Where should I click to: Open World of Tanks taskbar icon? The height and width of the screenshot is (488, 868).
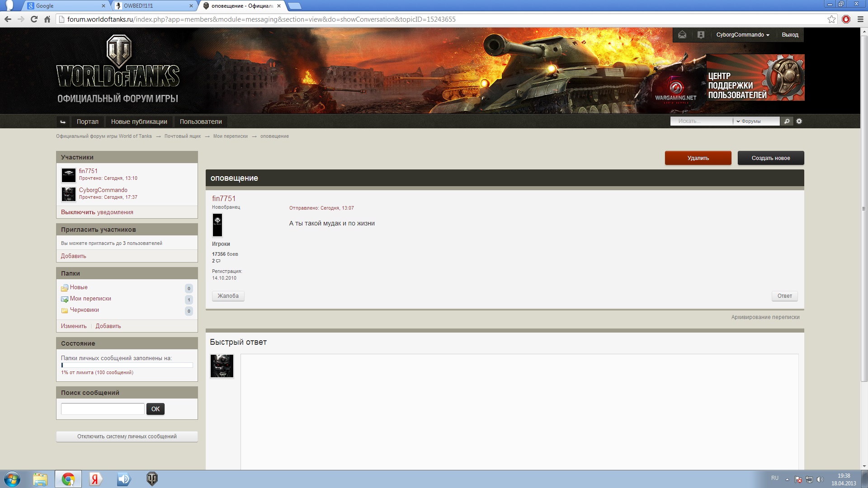click(152, 479)
